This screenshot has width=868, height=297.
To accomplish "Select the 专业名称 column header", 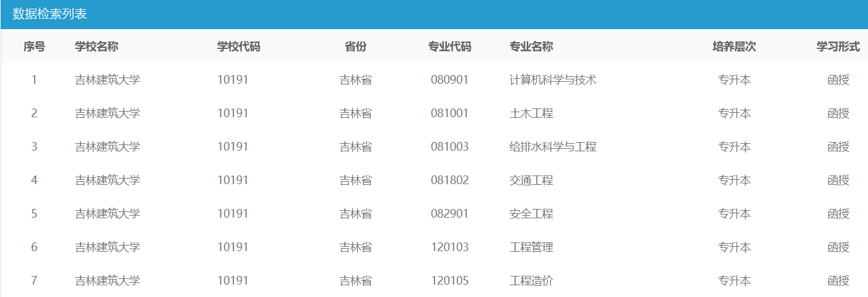I will [x=531, y=47].
